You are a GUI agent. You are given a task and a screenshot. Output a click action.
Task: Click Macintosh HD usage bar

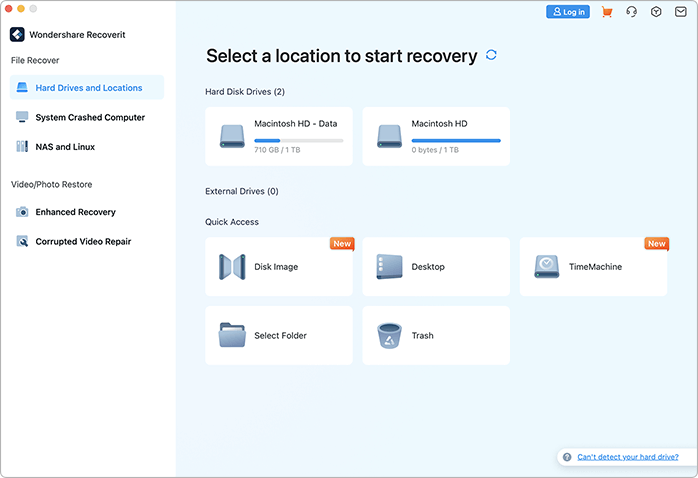click(x=456, y=141)
